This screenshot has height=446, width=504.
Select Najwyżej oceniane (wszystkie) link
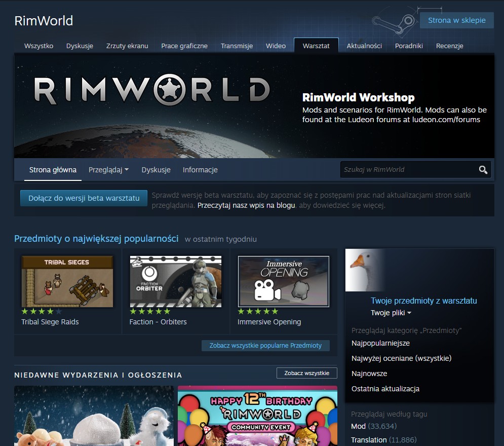point(401,358)
